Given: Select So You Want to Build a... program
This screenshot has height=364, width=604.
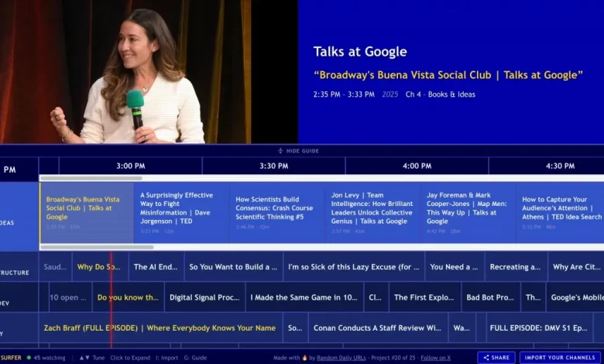Looking at the screenshot, I should (233, 266).
